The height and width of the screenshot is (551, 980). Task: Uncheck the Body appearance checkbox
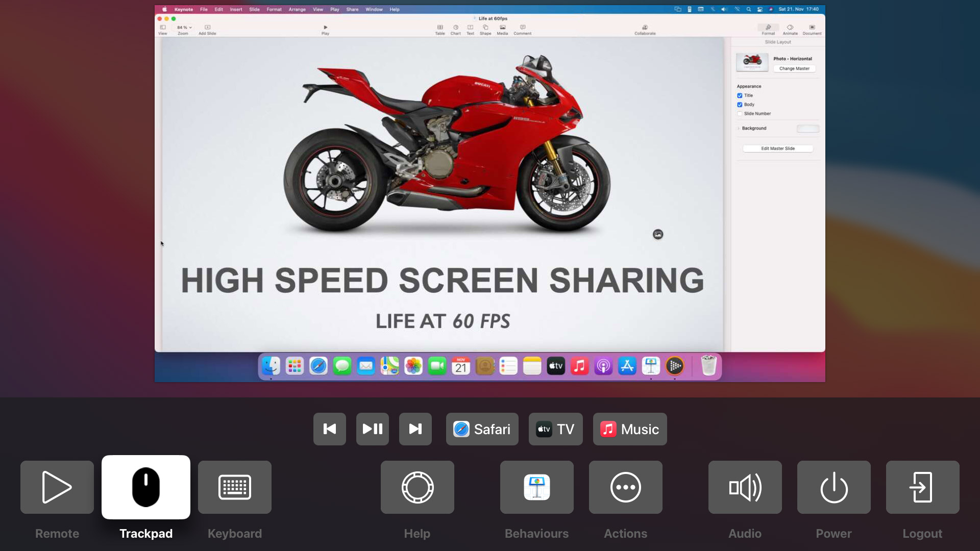(740, 105)
